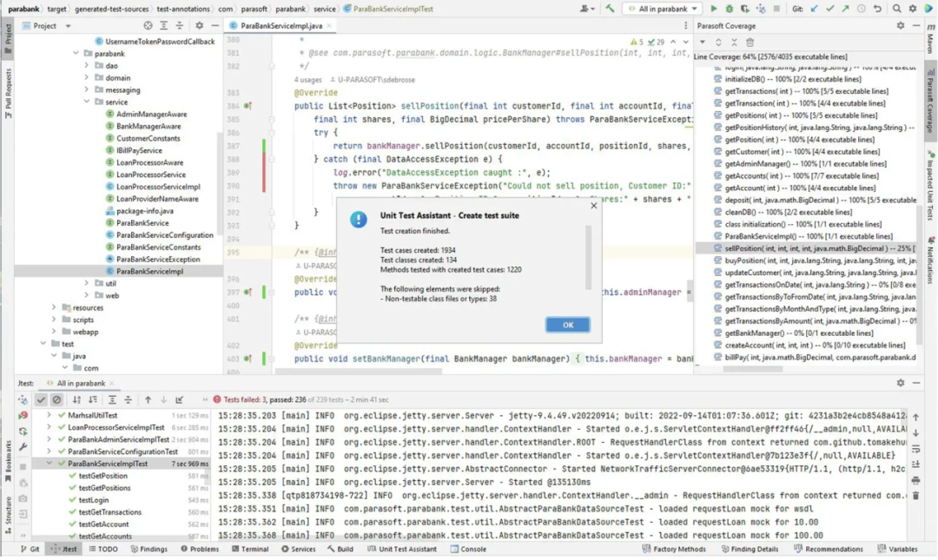Screen dimensions: 938x560
Task: Click gutter override icon on sellPosition line 384
Action: [248, 106]
